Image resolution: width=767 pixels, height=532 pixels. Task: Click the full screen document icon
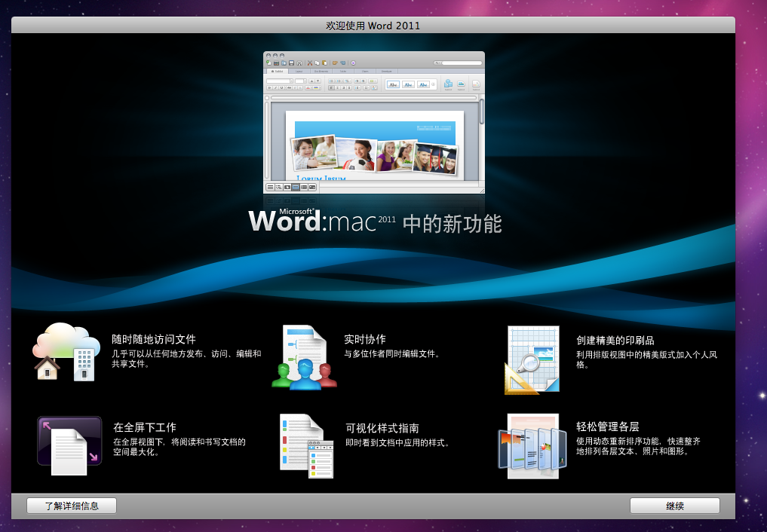click(69, 445)
